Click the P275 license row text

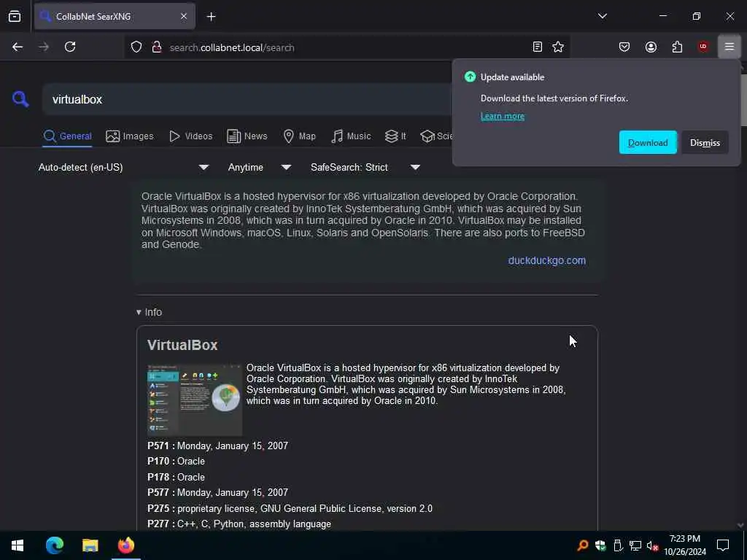(x=290, y=508)
